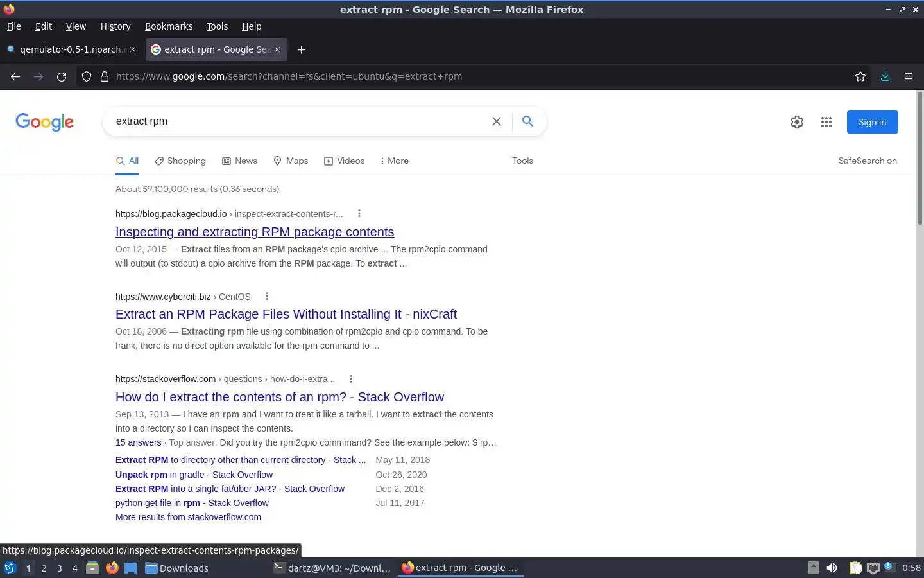Screen dimensions: 924x578
Task: Open options dots for packagecloud result
Action: [359, 213]
